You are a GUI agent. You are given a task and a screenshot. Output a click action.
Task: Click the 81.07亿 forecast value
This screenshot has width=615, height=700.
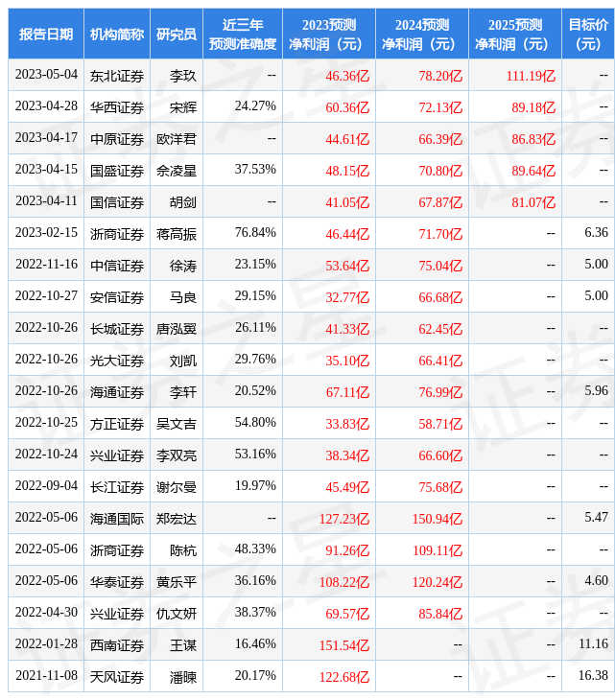(533, 202)
